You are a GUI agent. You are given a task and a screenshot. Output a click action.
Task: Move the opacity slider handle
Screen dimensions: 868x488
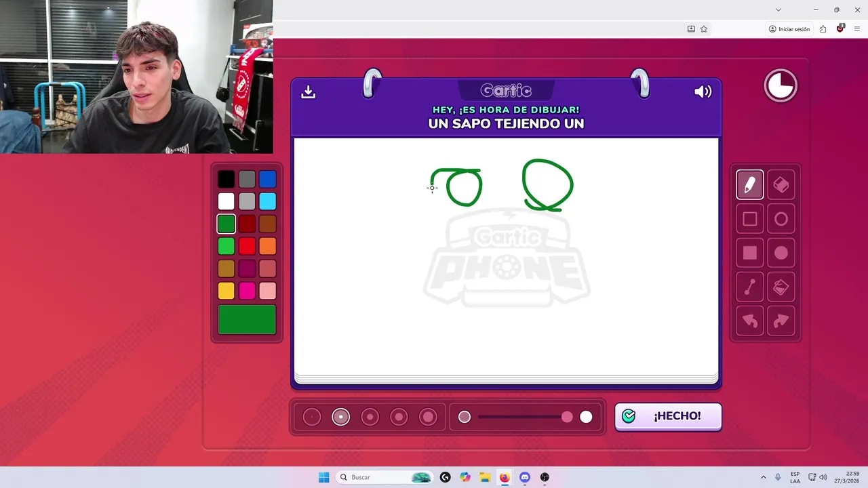click(567, 417)
